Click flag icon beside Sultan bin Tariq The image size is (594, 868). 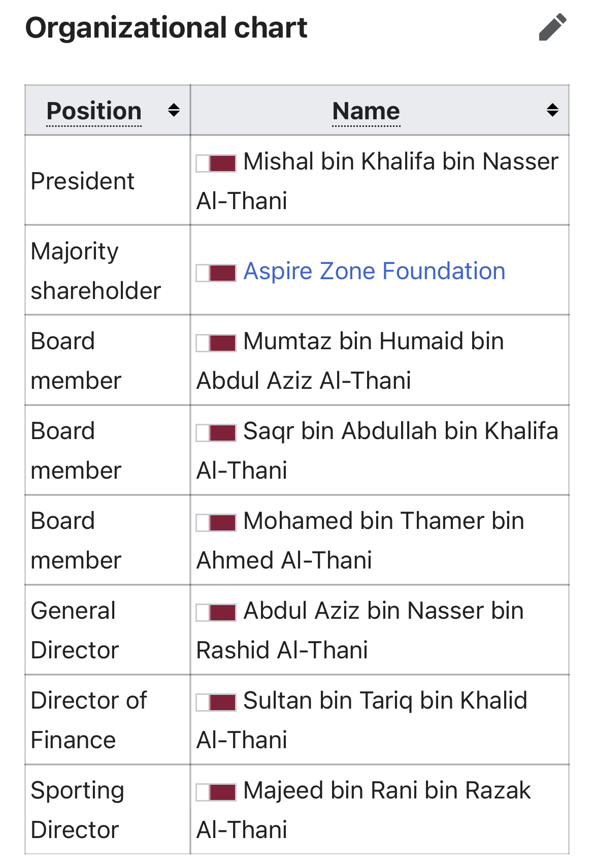click(x=216, y=703)
